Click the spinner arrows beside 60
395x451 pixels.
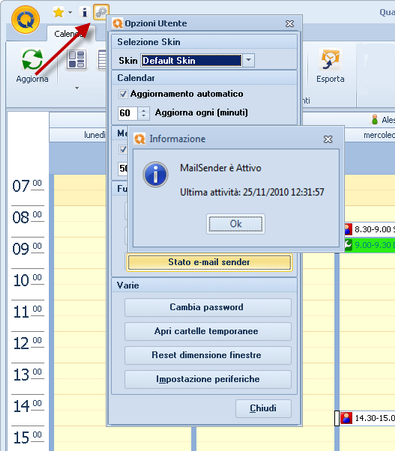pos(143,113)
